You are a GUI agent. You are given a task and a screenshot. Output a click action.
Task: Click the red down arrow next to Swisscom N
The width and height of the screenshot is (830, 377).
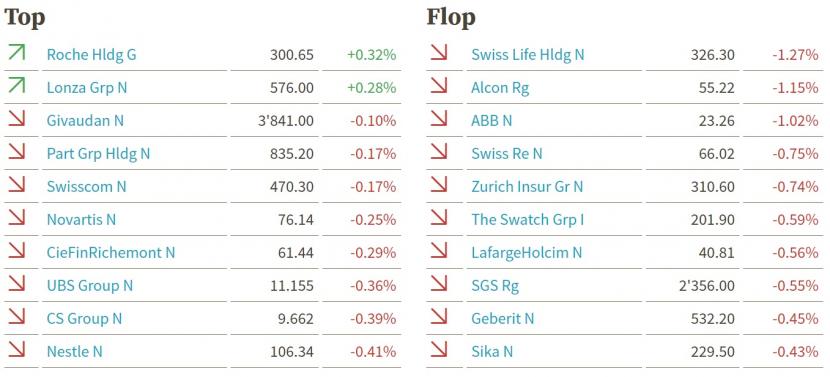pyautogui.click(x=17, y=185)
